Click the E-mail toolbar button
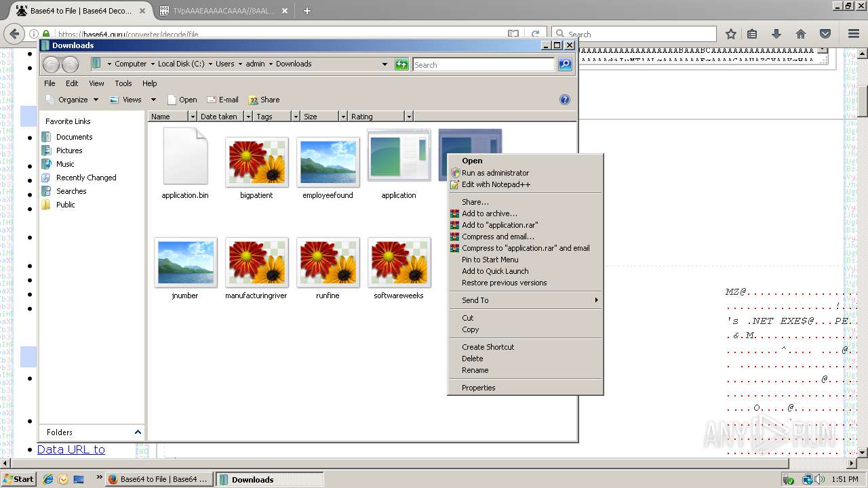This screenshot has width=868, height=488. click(x=222, y=100)
